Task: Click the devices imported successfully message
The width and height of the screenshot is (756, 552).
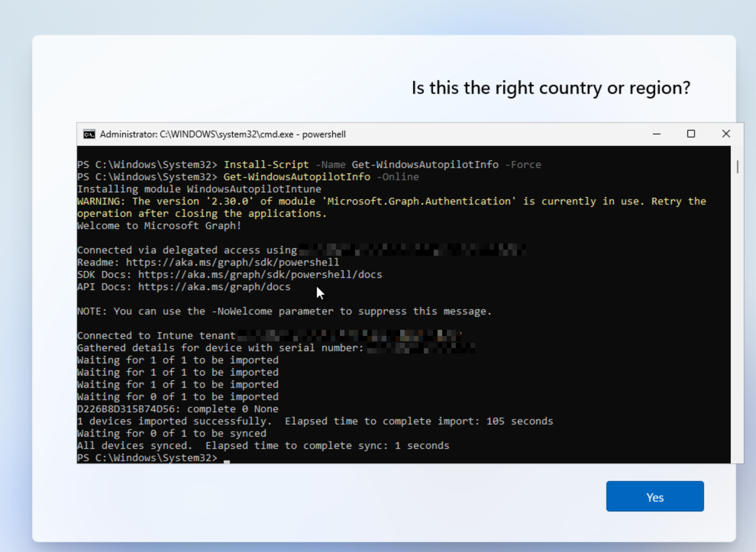Action: (315, 421)
